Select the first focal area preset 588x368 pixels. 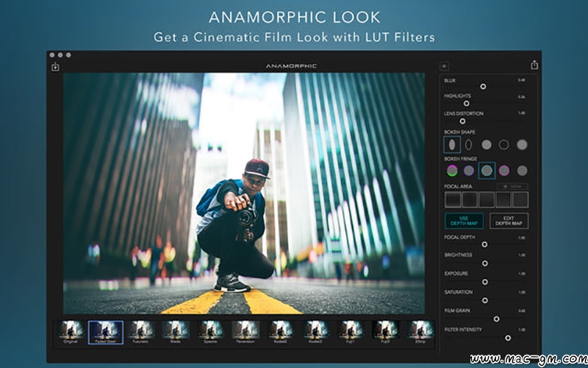(452, 199)
